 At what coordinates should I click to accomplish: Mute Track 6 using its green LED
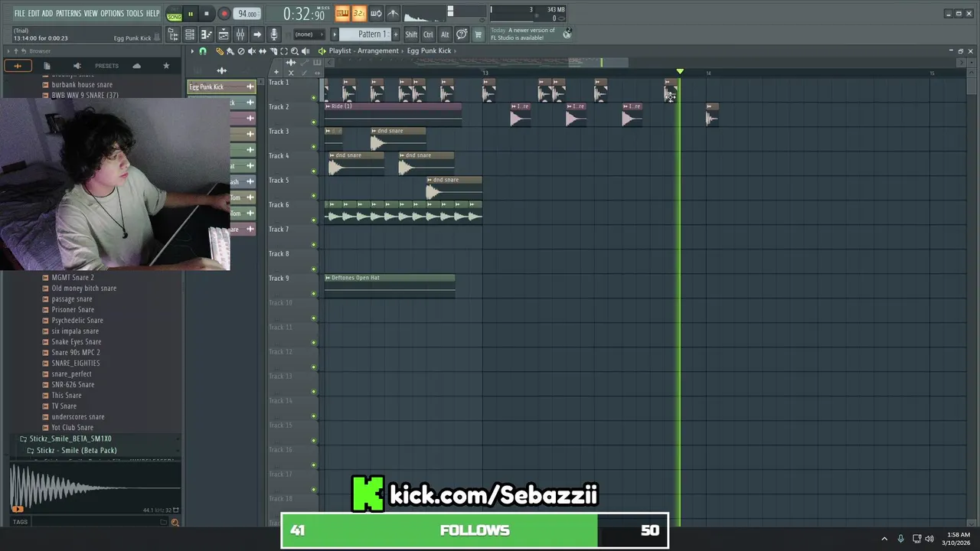point(314,220)
